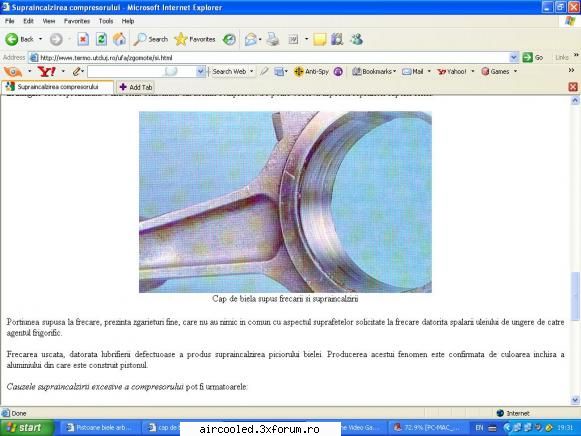Click the scrollbar down arrow
Image resolution: width=581 pixels, height=436 pixels.
pos(575,400)
